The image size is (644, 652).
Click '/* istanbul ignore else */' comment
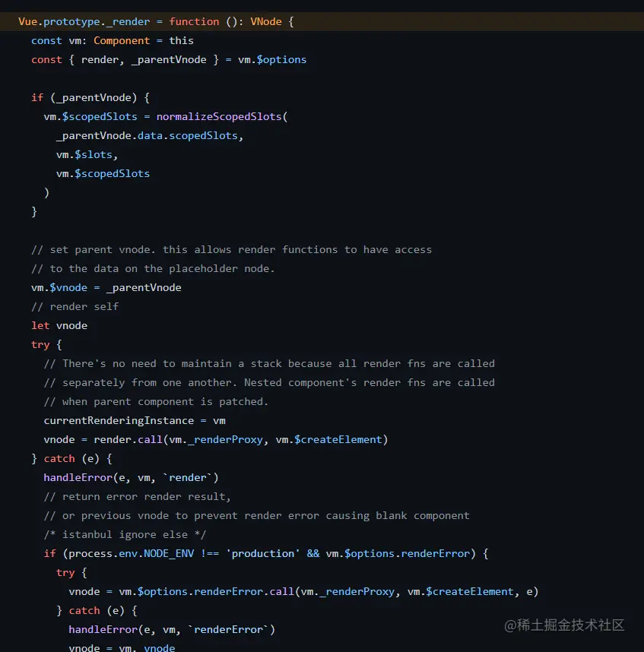[125, 535]
